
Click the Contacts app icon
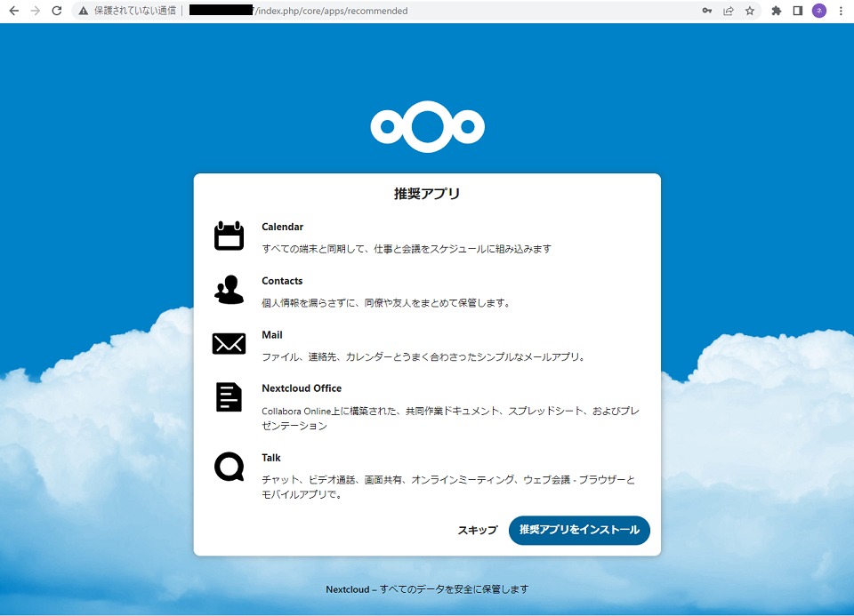tap(229, 290)
